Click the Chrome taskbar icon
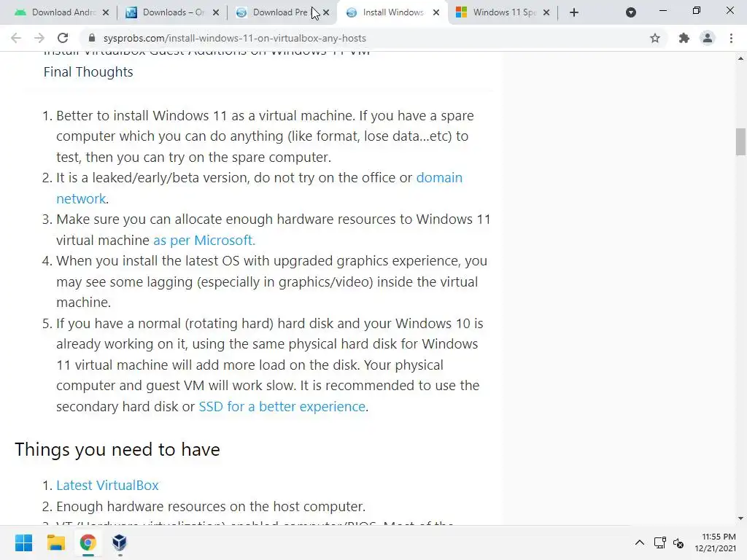747x560 pixels. [88, 542]
